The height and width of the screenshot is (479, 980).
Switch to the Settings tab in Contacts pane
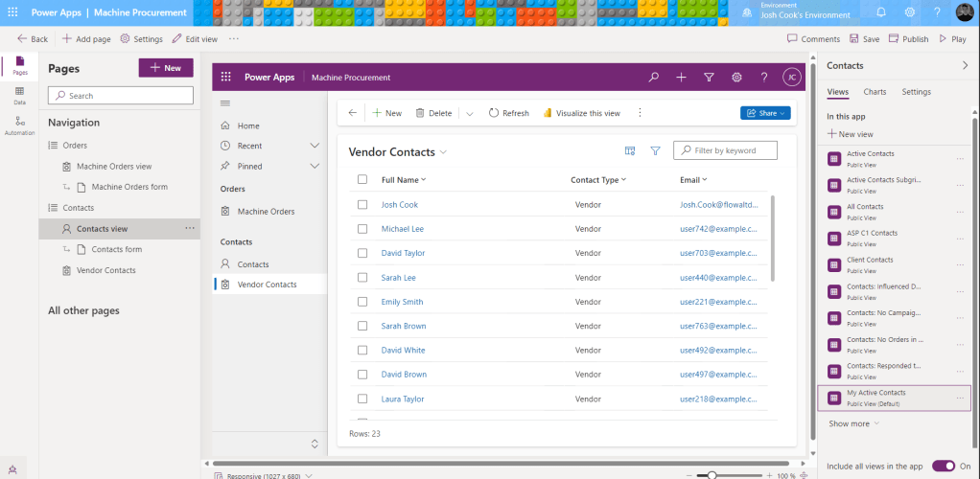(916, 92)
